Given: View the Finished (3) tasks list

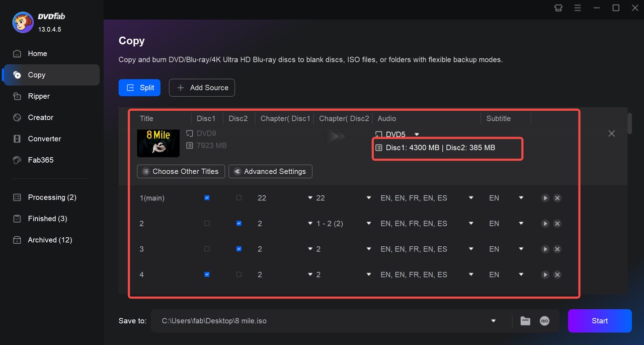Looking at the screenshot, I should coord(47,218).
